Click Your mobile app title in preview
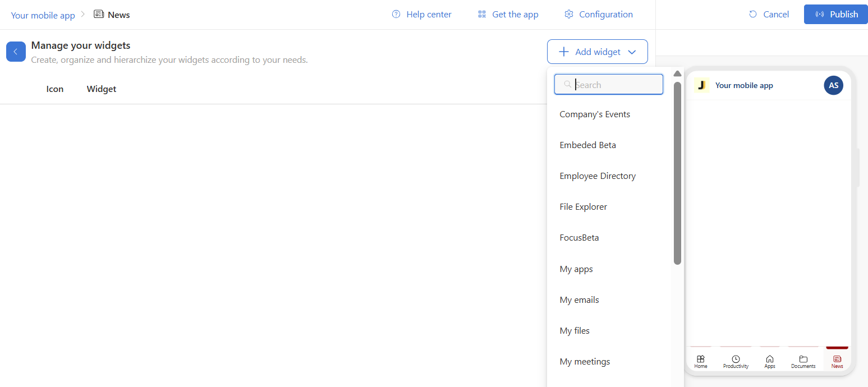The image size is (868, 387). pyautogui.click(x=744, y=86)
